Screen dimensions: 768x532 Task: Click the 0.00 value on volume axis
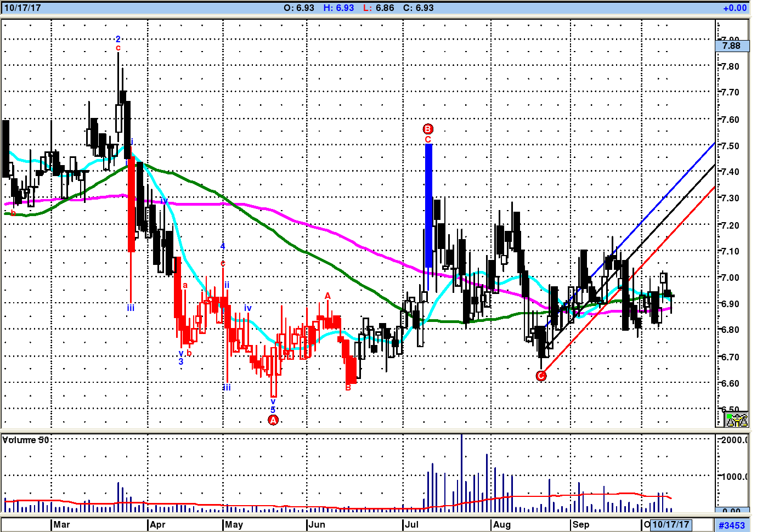731,511
